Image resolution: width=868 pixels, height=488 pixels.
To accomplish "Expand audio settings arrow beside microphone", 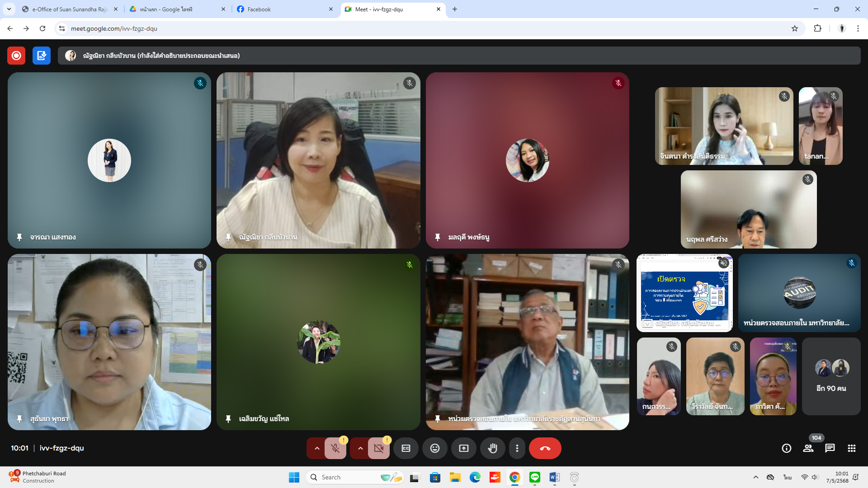I will (x=317, y=448).
